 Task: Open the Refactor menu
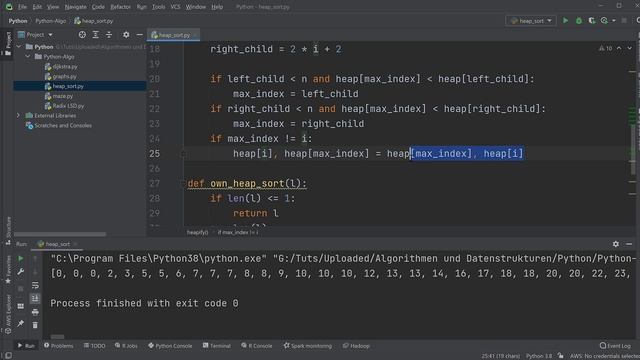[120, 7]
